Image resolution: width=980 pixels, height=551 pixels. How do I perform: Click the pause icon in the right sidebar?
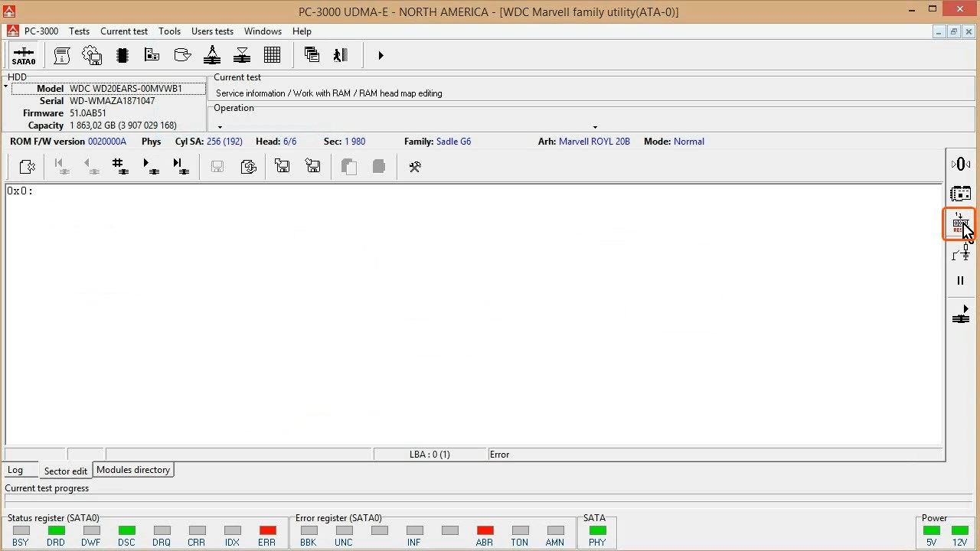pos(961,281)
